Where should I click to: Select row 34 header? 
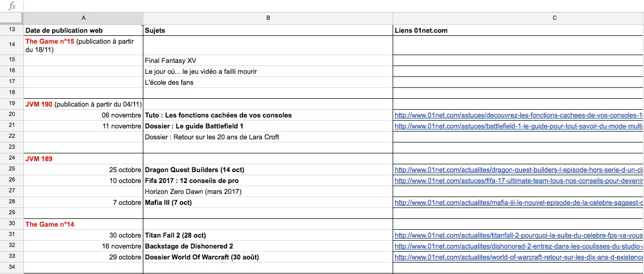point(12,268)
